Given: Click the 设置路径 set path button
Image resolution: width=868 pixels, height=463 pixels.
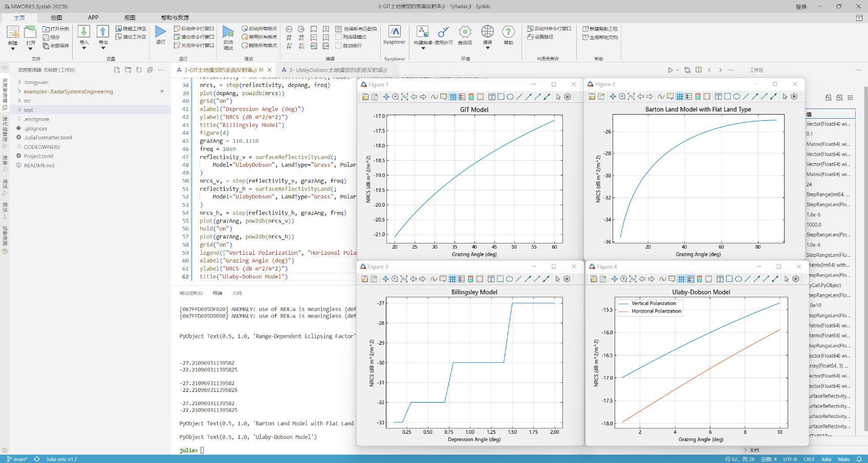Looking at the screenshot, I should (540, 37).
